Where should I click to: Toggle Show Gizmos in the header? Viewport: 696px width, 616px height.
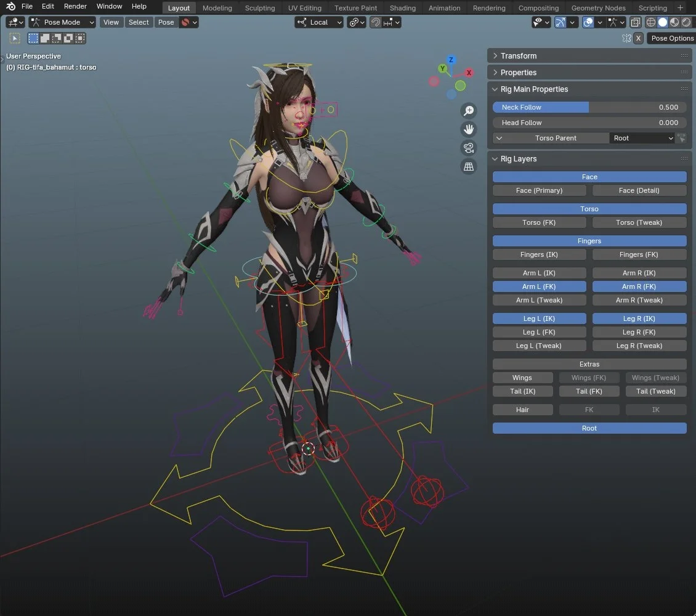coord(560,22)
